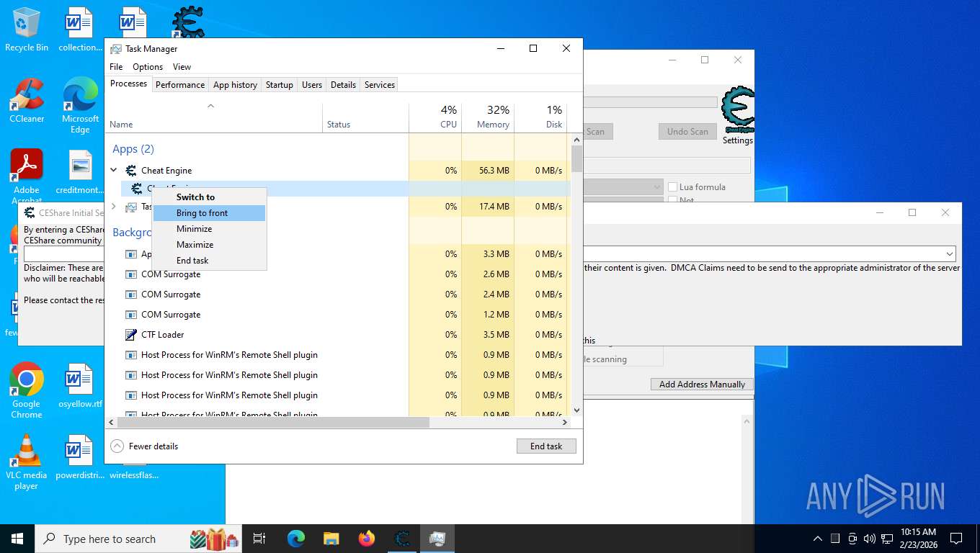Click the network icon in the system tray
Image resolution: width=980 pixels, height=553 pixels.
point(887,539)
